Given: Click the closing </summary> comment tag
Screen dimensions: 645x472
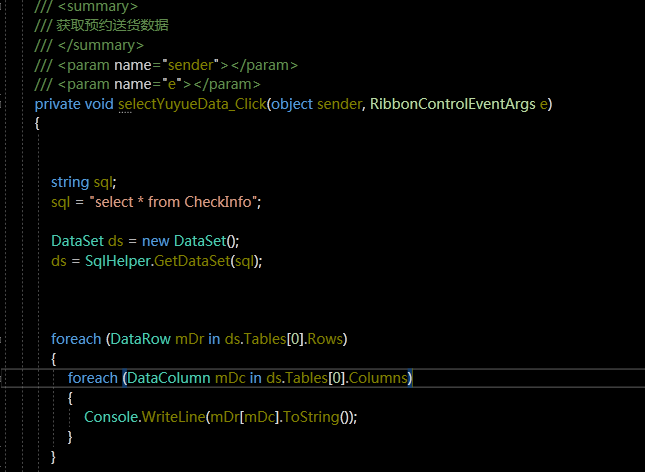Looking at the screenshot, I should click(x=101, y=45).
